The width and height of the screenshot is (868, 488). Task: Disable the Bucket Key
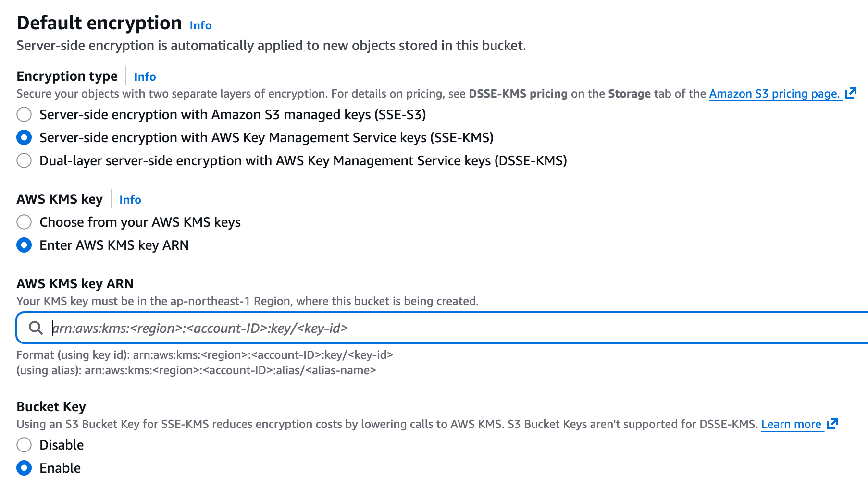(x=24, y=445)
